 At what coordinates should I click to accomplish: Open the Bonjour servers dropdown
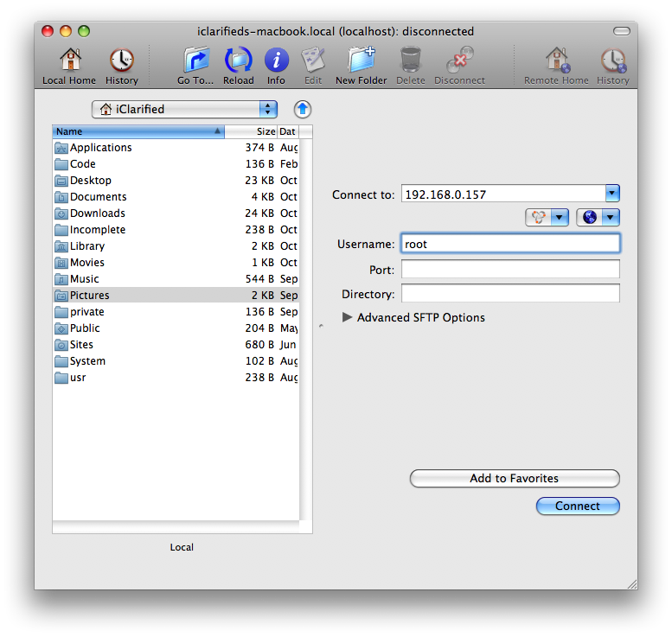(x=547, y=218)
